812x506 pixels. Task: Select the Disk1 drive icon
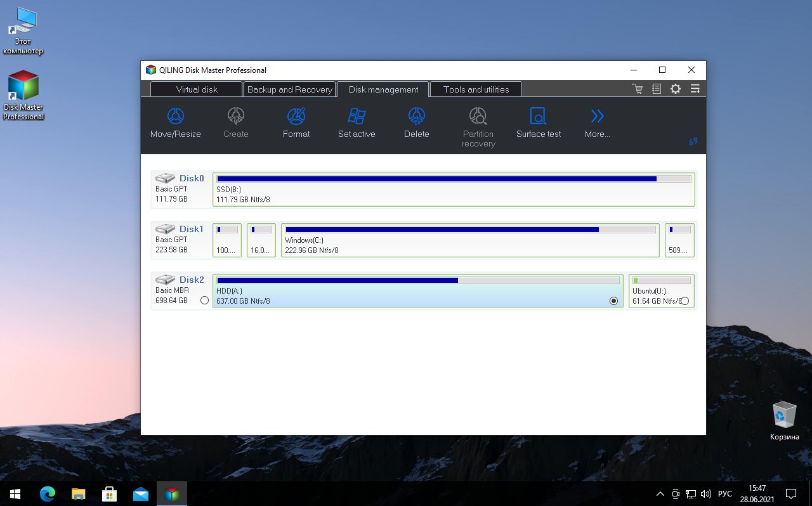[166, 229]
